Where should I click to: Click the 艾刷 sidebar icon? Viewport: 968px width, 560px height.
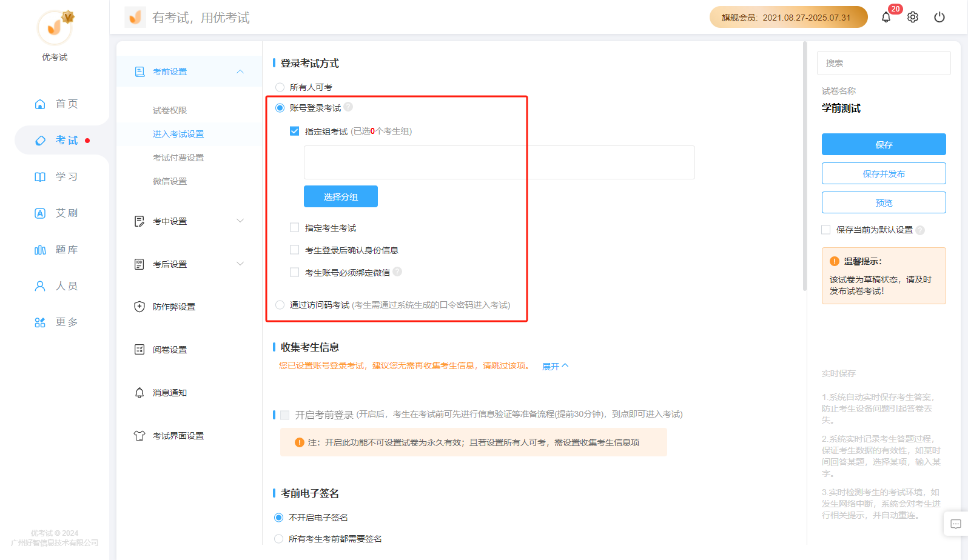40,213
